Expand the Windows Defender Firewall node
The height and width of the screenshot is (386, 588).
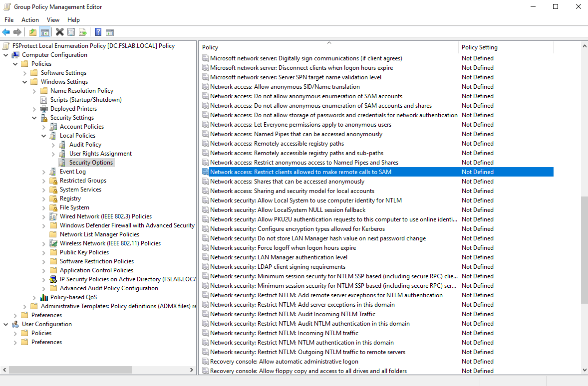tap(44, 225)
